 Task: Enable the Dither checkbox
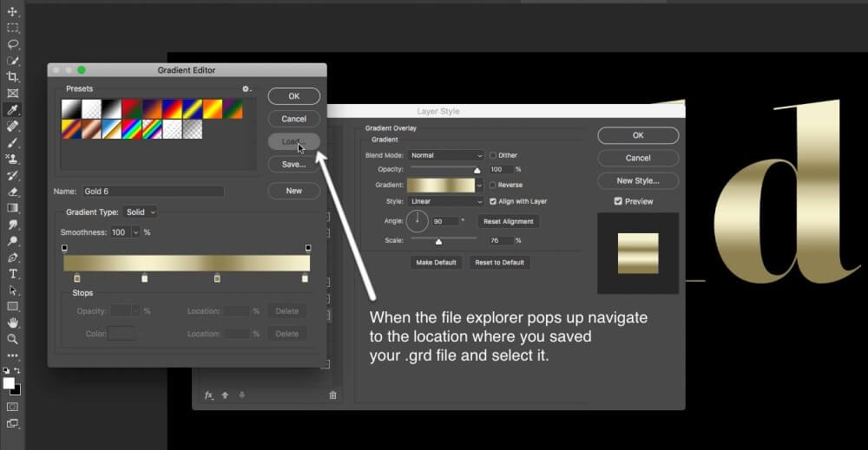coord(493,156)
